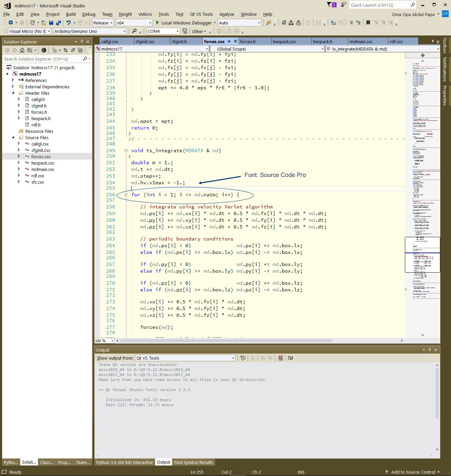Click the comment out selected lines icon
The height and width of the screenshot is (476, 451).
coord(351,23)
